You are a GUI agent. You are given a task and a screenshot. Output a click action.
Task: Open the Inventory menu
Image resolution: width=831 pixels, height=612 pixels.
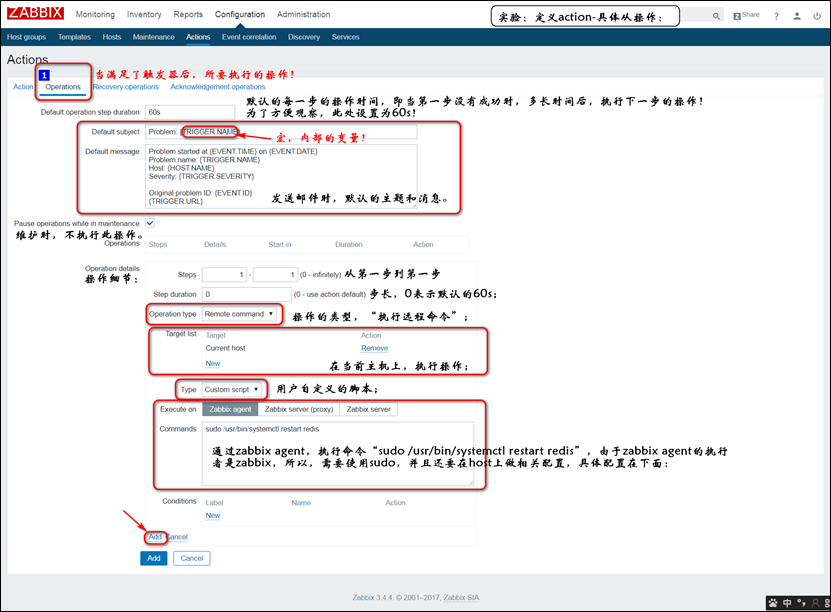(x=144, y=14)
